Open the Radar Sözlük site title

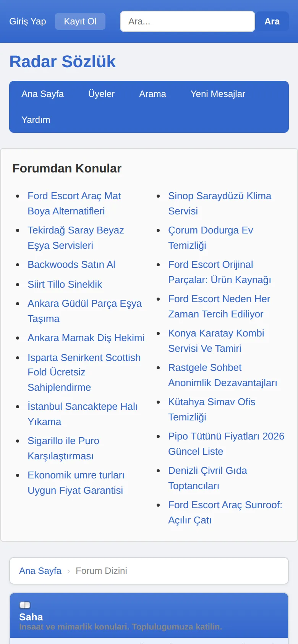point(62,61)
